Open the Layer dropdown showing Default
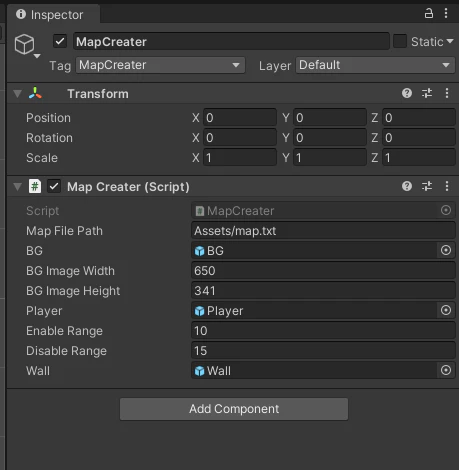This screenshot has height=470, width=459. (375, 65)
